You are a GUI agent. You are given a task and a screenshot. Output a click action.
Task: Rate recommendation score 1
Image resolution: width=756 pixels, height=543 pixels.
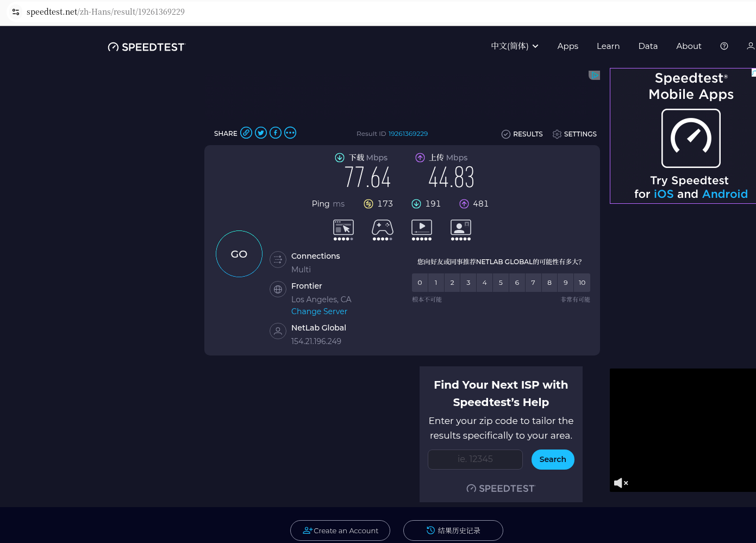tap(436, 283)
